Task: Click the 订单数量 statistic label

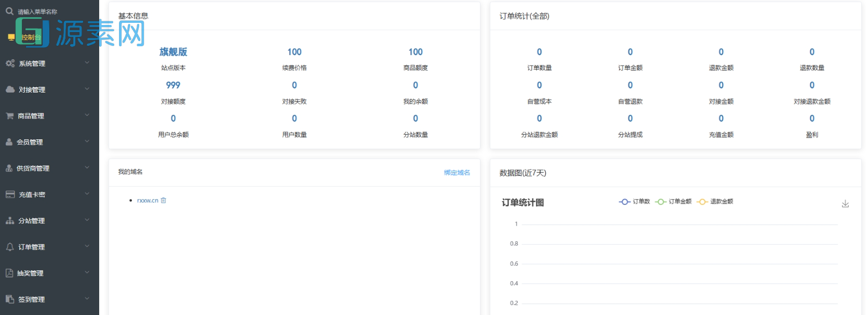Action: [x=539, y=68]
